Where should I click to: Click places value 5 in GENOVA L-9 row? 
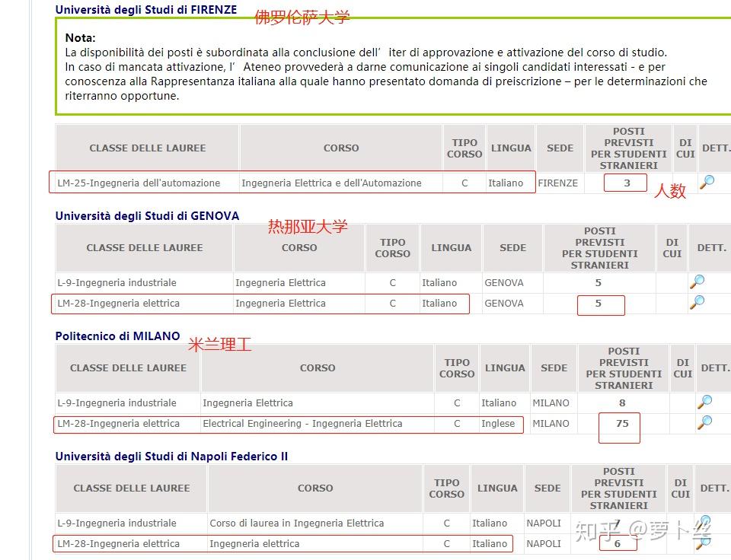tap(599, 283)
